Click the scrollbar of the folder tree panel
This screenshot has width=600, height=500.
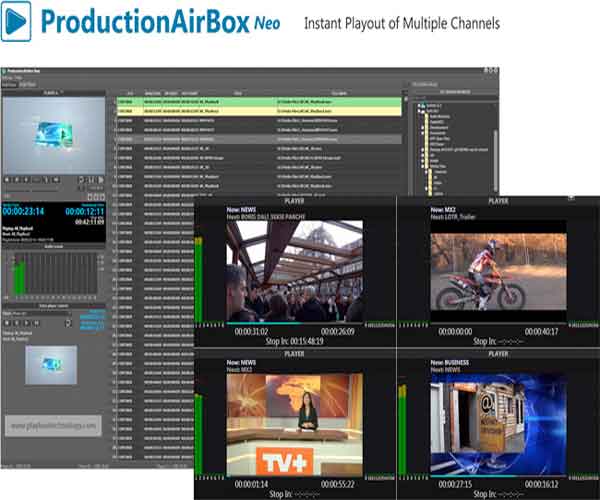(x=496, y=161)
